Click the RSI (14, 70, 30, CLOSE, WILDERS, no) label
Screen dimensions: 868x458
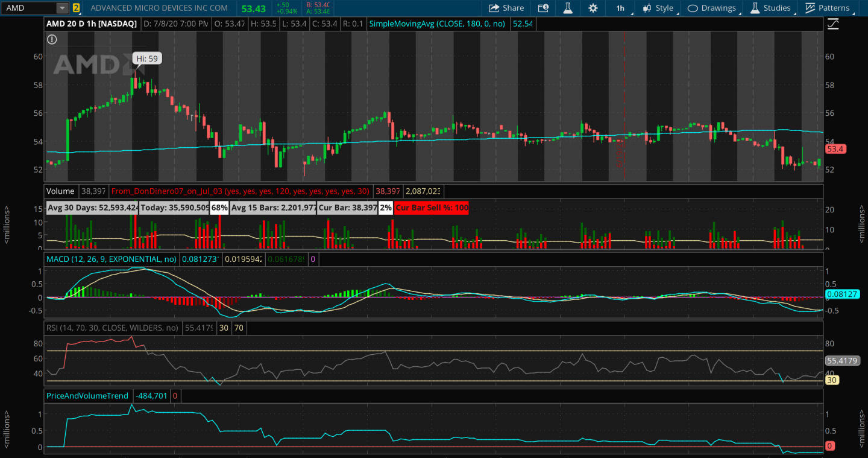point(113,328)
